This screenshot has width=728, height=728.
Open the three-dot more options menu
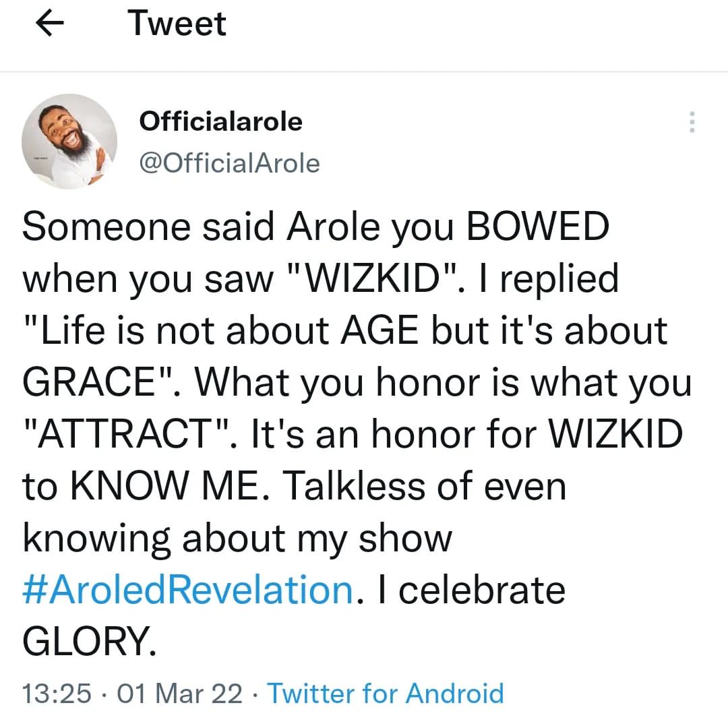[x=692, y=123]
